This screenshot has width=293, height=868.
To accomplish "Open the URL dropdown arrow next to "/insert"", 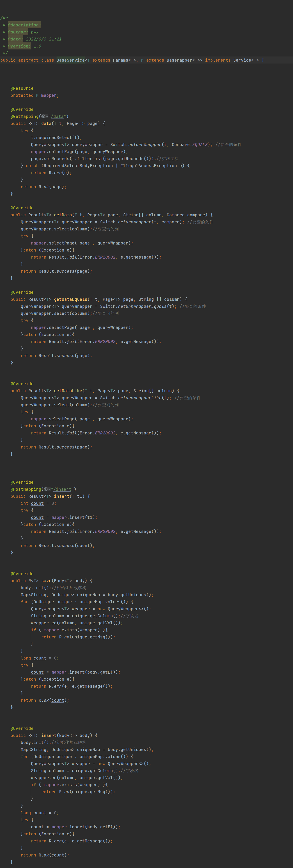I will tap(50, 489).
